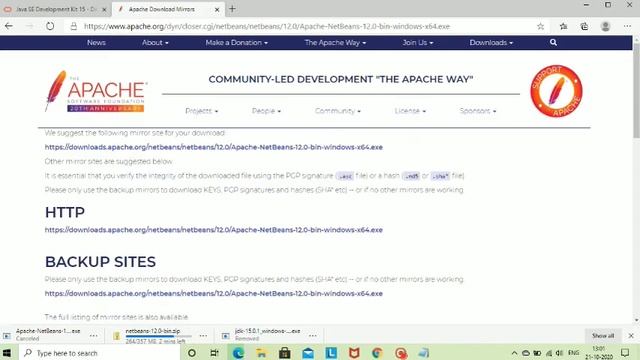Click the suggested mirror download link

click(213, 147)
